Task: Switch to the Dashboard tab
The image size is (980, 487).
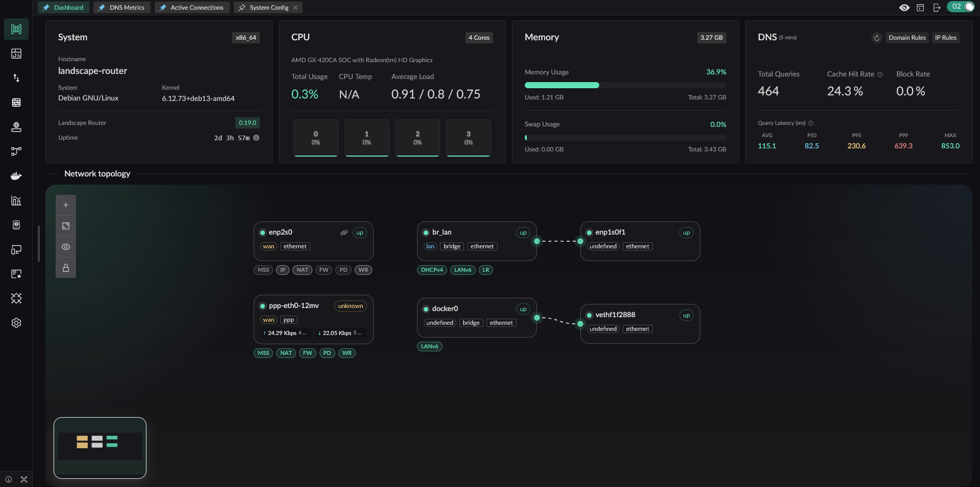Action: coord(63,8)
